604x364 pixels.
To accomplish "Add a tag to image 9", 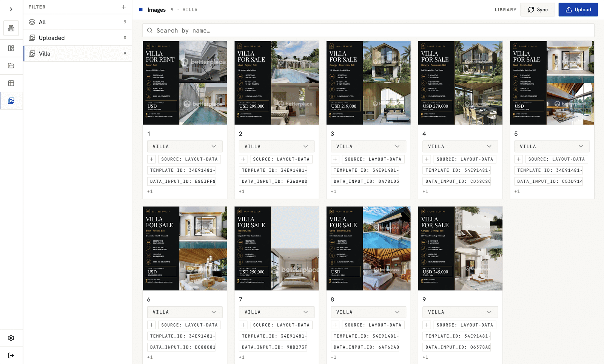I will pyautogui.click(x=427, y=325).
